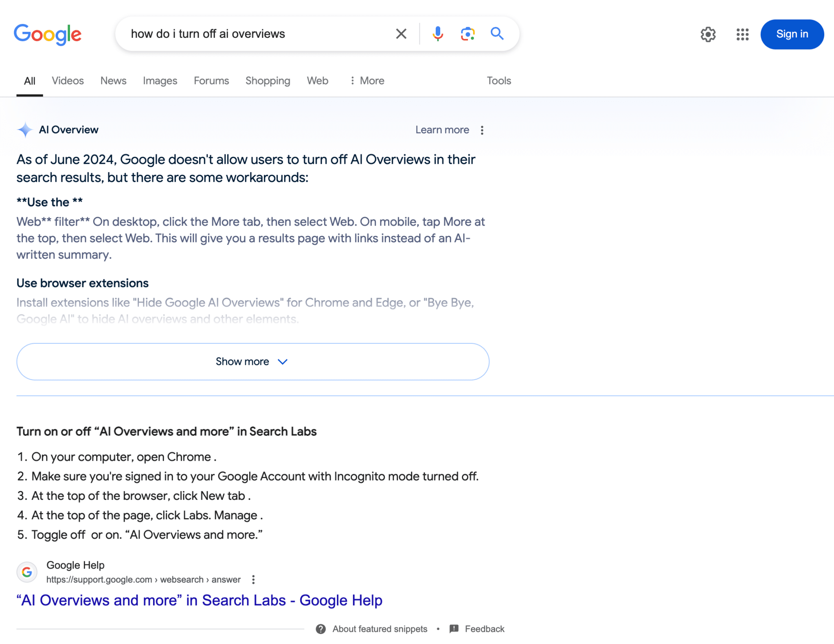Click the Google Help favicon
The width and height of the screenshot is (834, 644).
[x=27, y=572]
